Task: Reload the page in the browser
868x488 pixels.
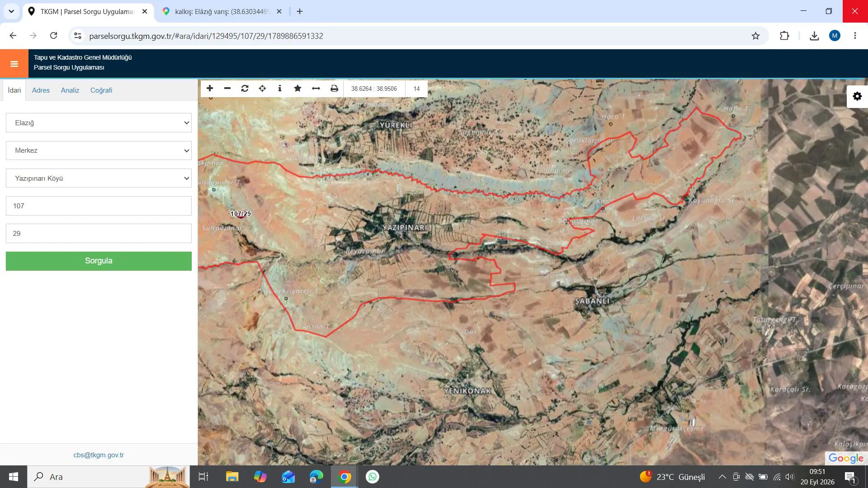Action: pyautogui.click(x=53, y=36)
